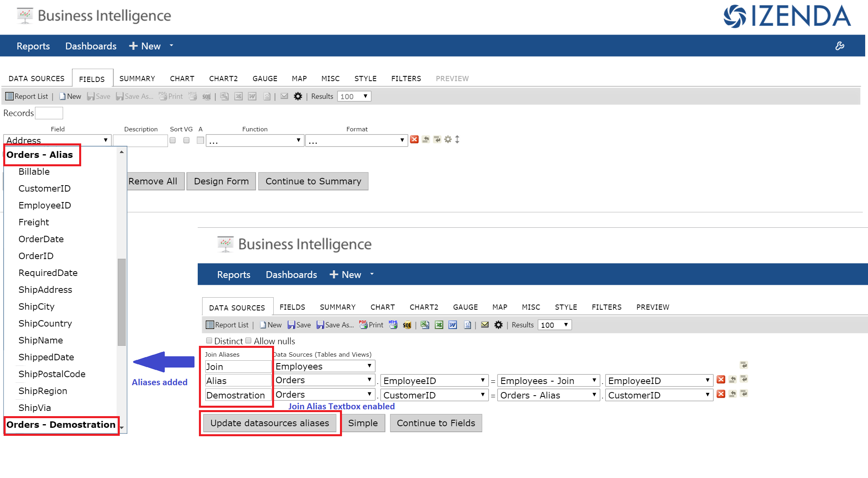Open Dashboards in the top navigation bar
Screen dimensions: 868x478
pos(91,46)
